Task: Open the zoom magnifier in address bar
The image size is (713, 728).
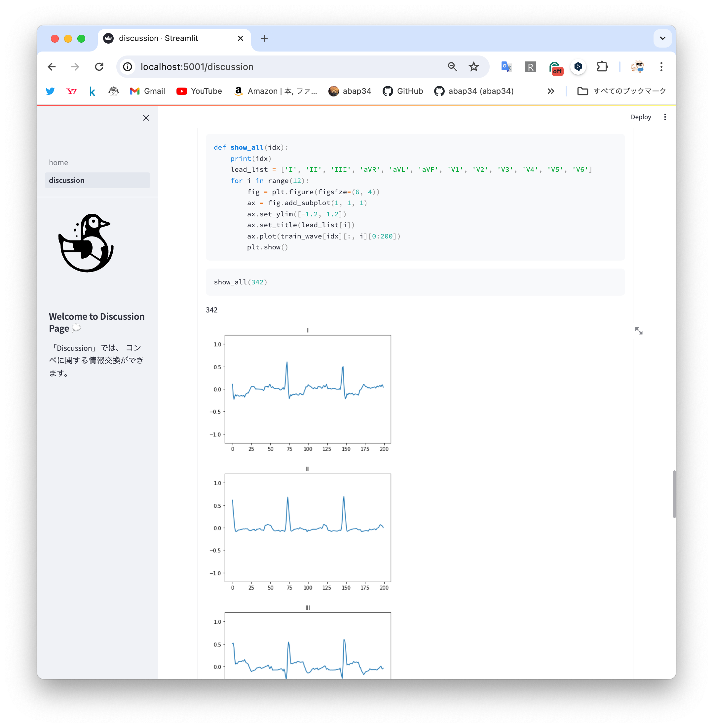Action: [452, 67]
